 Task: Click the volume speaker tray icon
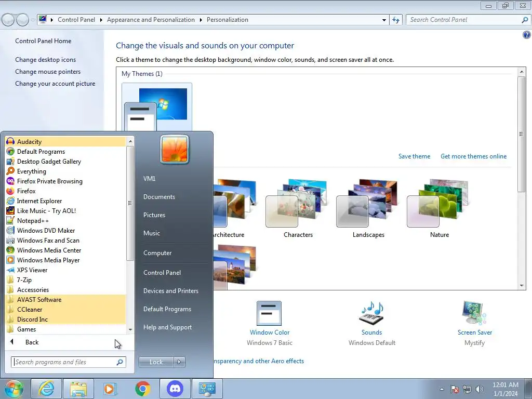click(x=479, y=389)
